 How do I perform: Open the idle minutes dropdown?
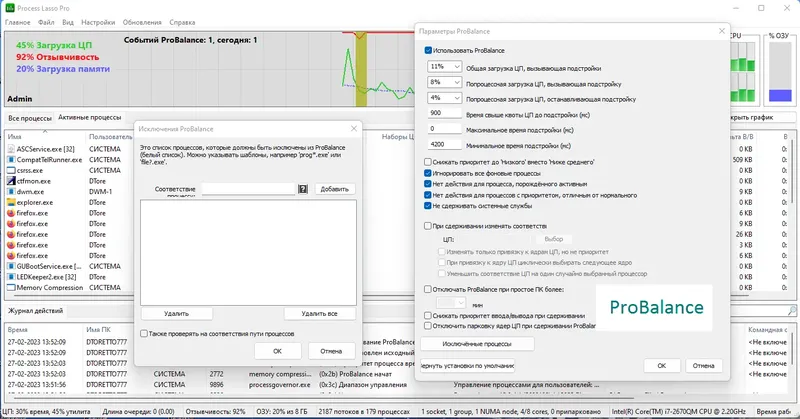coord(451,303)
